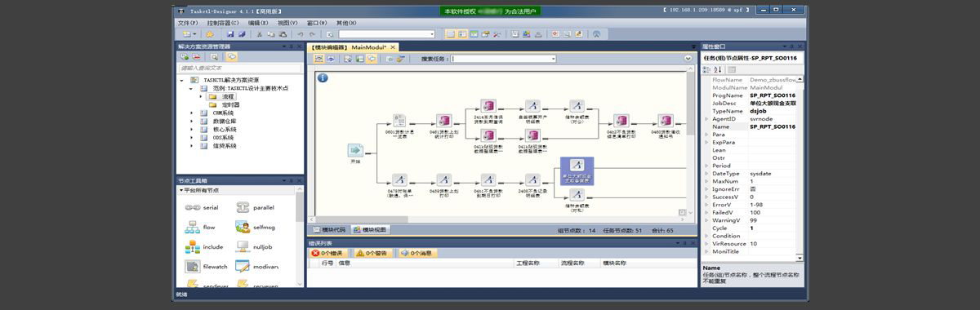
Task: Choose the selfmsg node icon
Action: (243, 228)
